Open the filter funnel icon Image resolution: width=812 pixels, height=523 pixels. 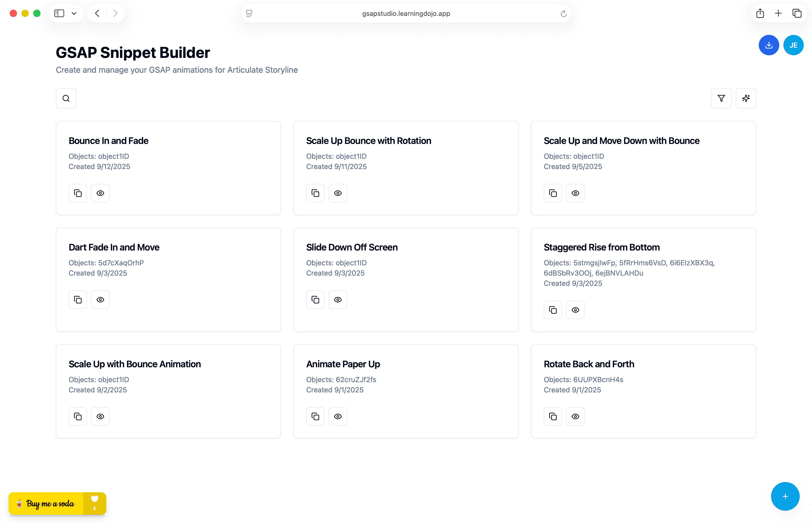point(721,99)
